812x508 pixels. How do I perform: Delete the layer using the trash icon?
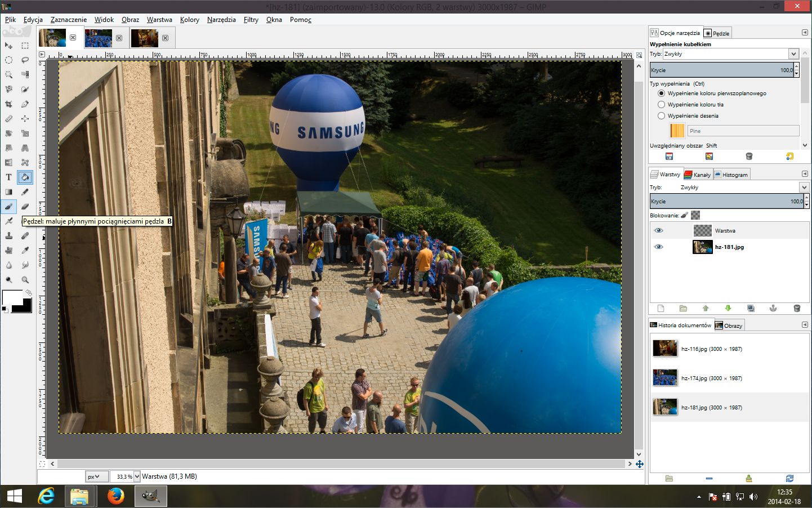click(797, 309)
